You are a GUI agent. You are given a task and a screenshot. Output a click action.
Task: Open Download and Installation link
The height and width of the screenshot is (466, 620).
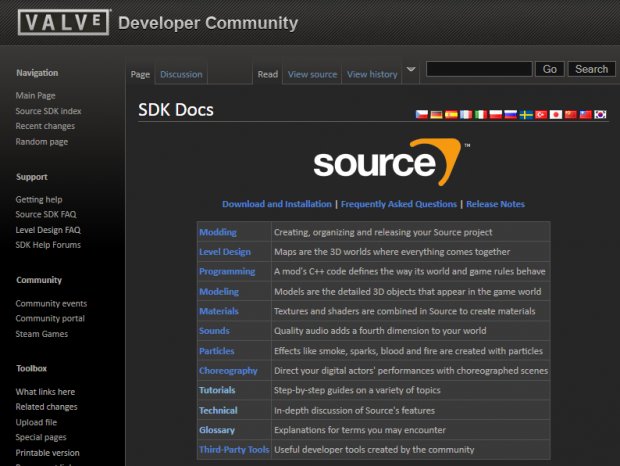[x=277, y=204]
